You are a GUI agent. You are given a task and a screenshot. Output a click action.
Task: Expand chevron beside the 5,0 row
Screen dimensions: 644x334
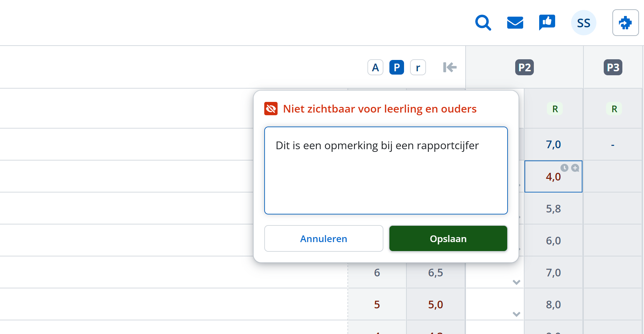516,314
